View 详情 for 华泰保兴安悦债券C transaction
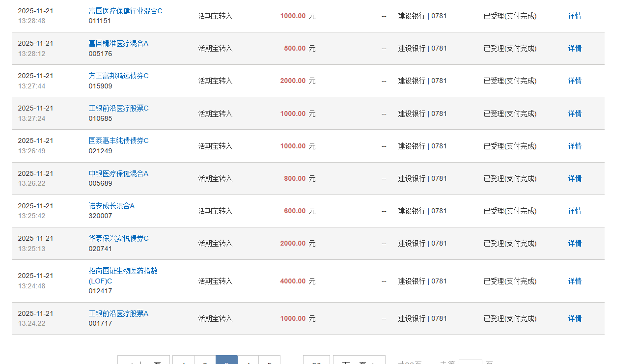Image resolution: width=638 pixels, height=364 pixels. point(575,243)
